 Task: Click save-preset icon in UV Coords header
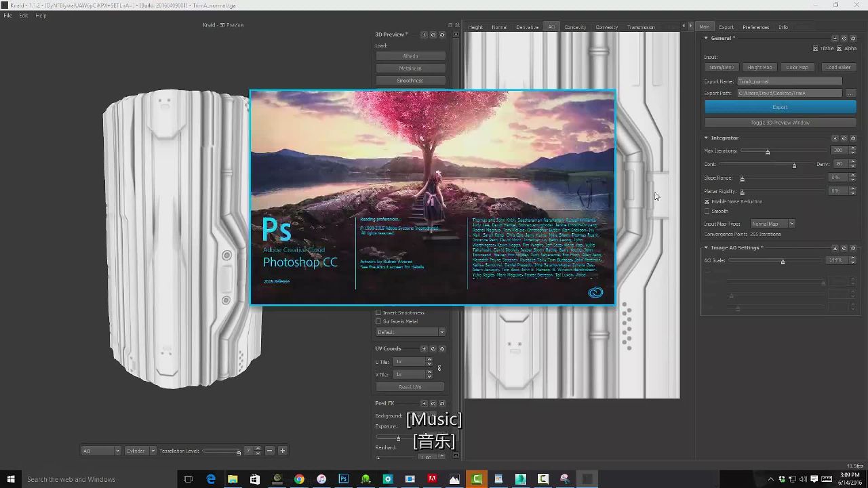[424, 348]
